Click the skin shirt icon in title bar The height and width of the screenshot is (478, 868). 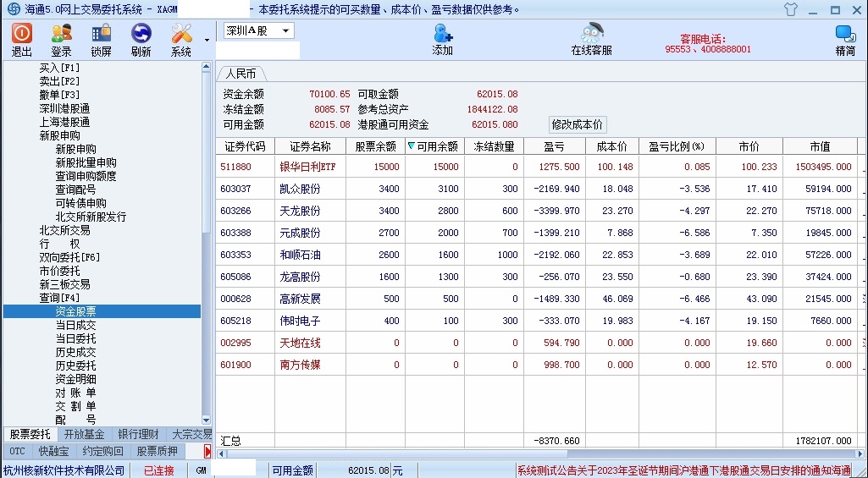[790, 9]
